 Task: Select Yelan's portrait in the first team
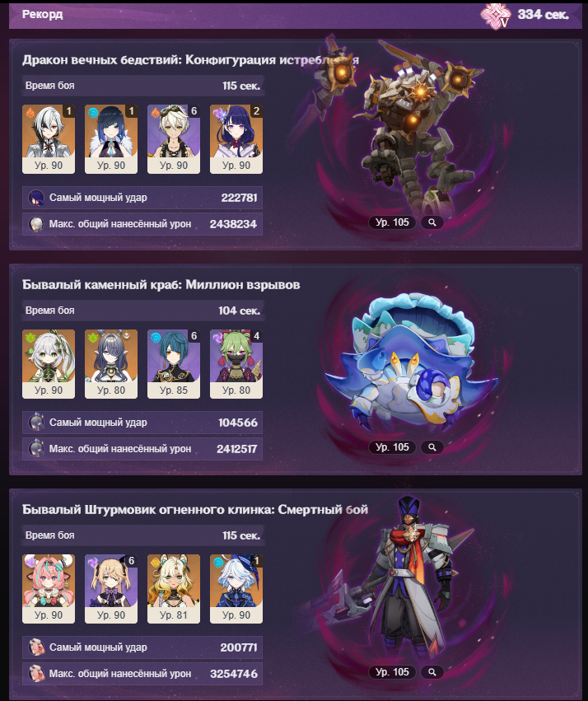[x=111, y=139]
